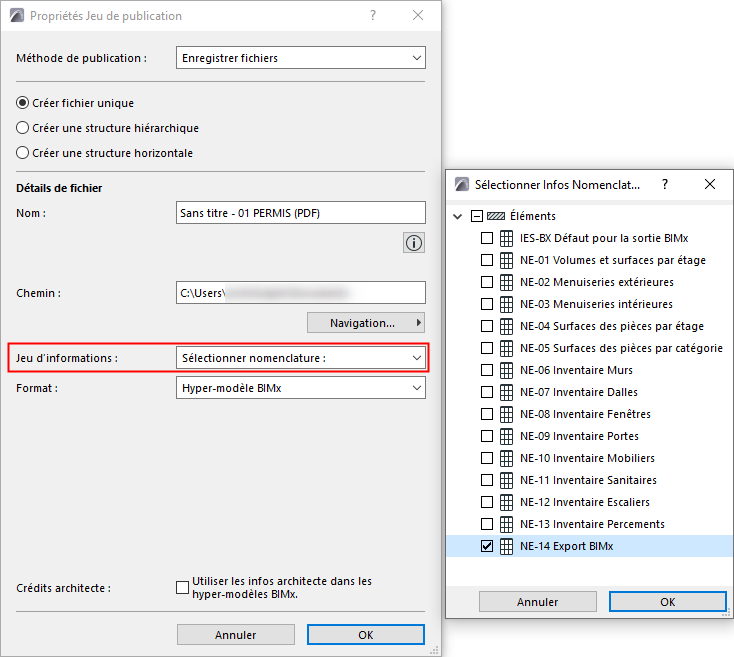Screen dimensions: 734x657
Task: Click the Nom text field
Action: pos(301,213)
